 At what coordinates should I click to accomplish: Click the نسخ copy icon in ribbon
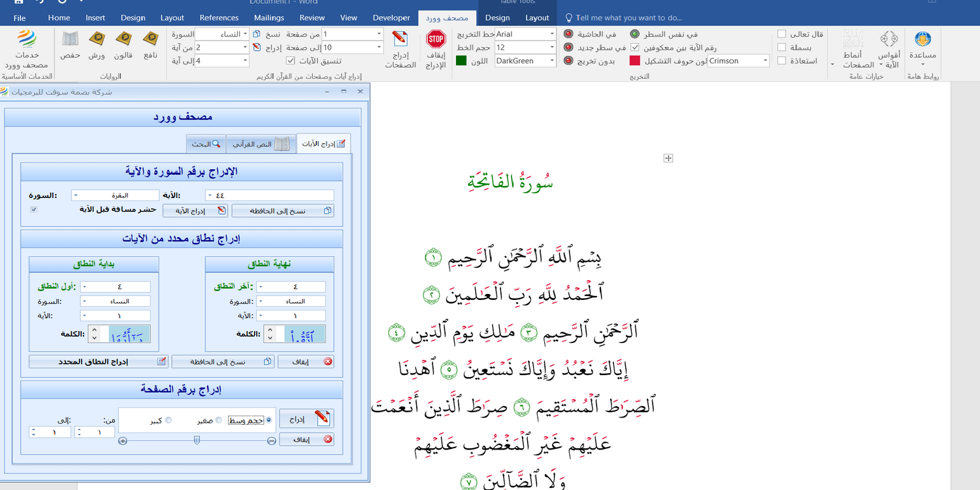coord(257,34)
